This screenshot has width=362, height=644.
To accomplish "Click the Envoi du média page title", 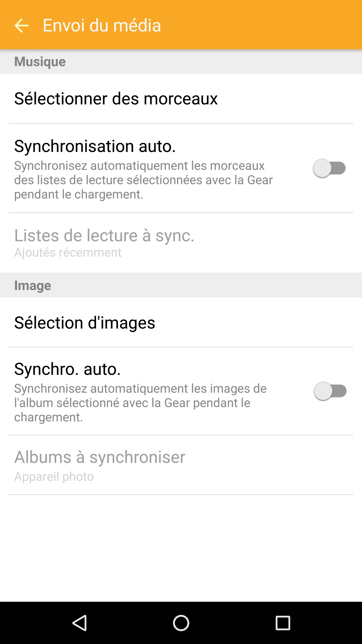I will [x=102, y=25].
